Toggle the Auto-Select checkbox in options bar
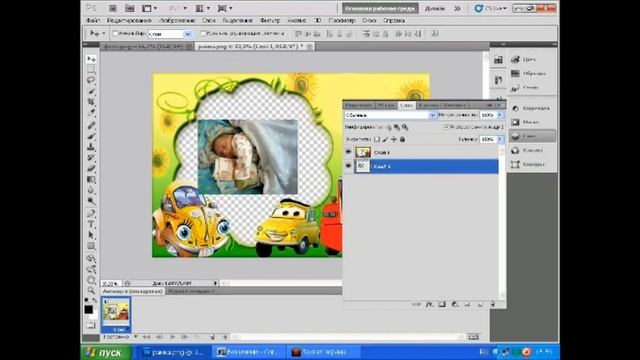Viewport: 640px width, 360px height. tap(115, 33)
